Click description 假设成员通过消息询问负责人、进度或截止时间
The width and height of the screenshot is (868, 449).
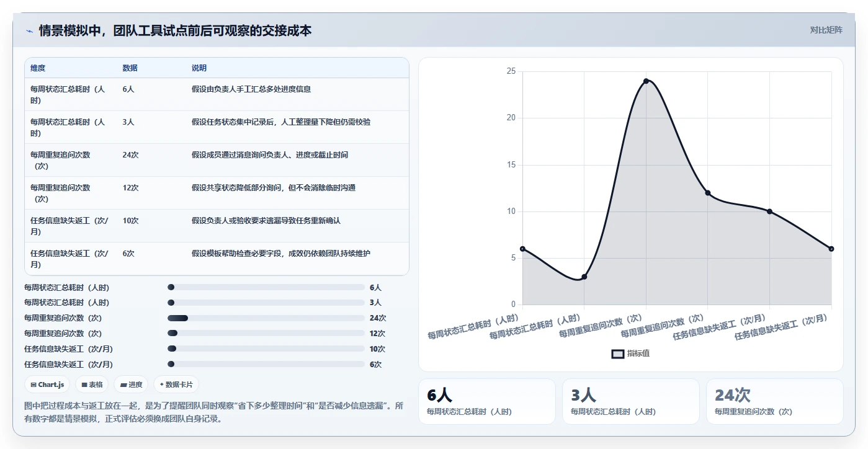pyautogui.click(x=270, y=155)
